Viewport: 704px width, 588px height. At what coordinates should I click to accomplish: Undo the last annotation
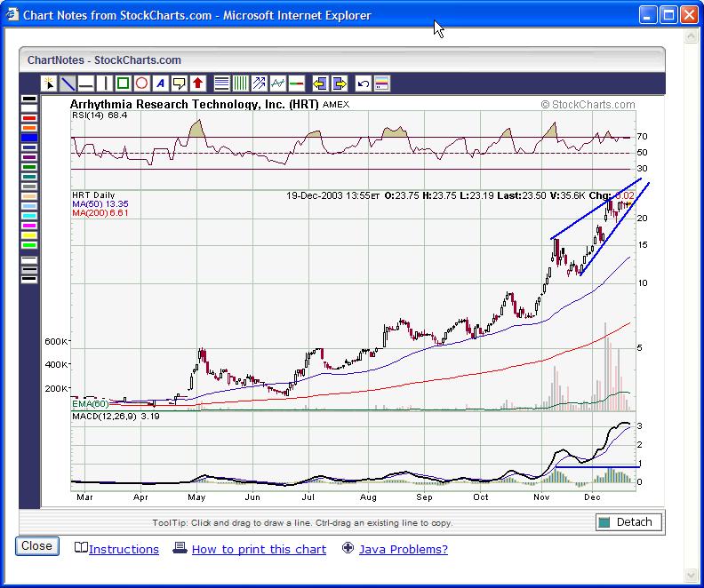pos(363,83)
